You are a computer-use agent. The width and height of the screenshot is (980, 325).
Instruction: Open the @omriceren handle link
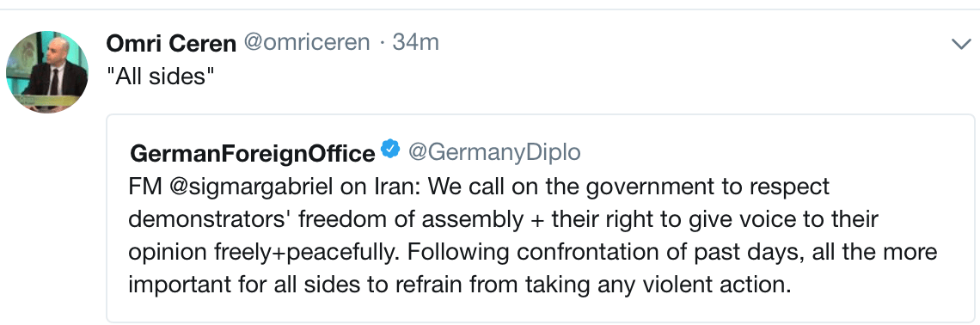[306, 42]
